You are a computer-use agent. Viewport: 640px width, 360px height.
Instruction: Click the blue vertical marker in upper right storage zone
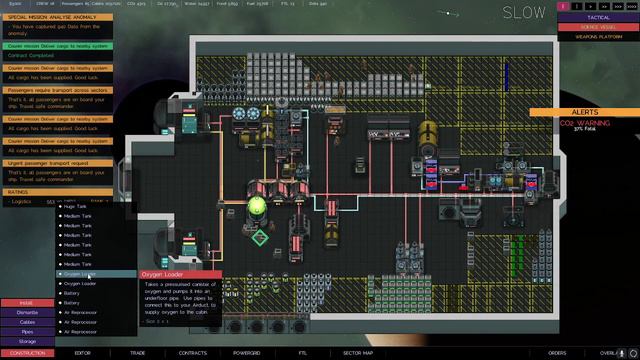pos(507,77)
